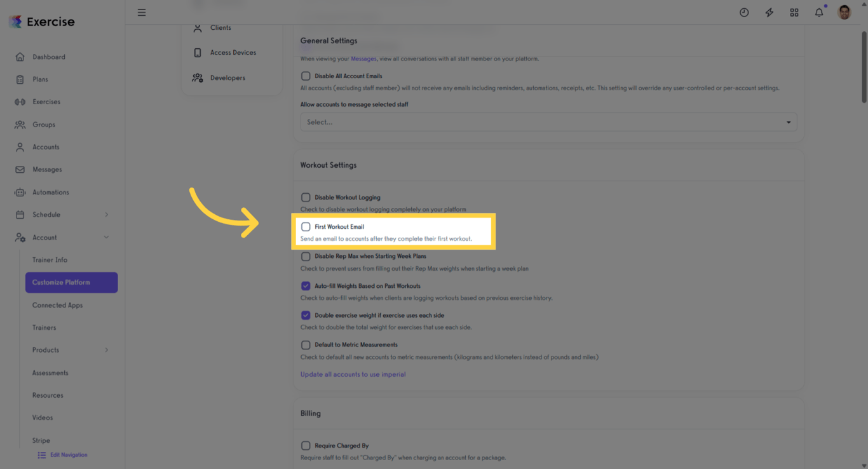Image resolution: width=868 pixels, height=469 pixels.
Task: Collapse the Account sidebar section
Action: point(44,237)
